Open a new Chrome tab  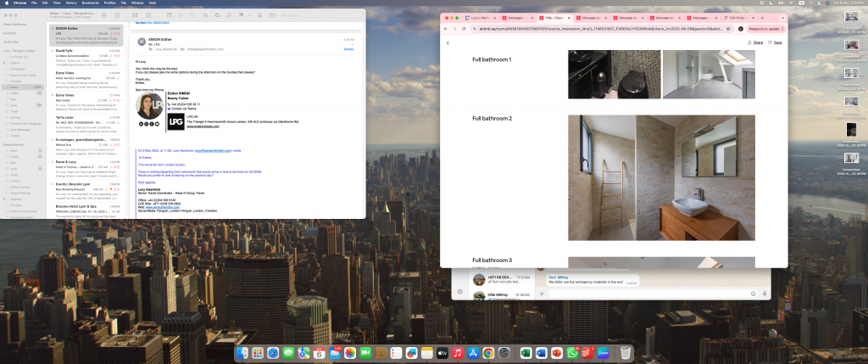pyautogui.click(x=762, y=18)
